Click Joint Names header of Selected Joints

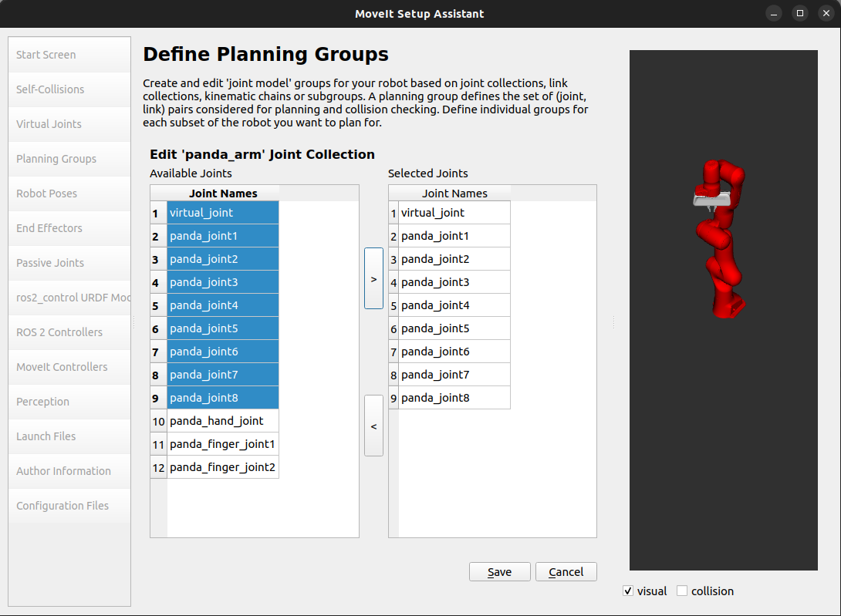(x=454, y=194)
